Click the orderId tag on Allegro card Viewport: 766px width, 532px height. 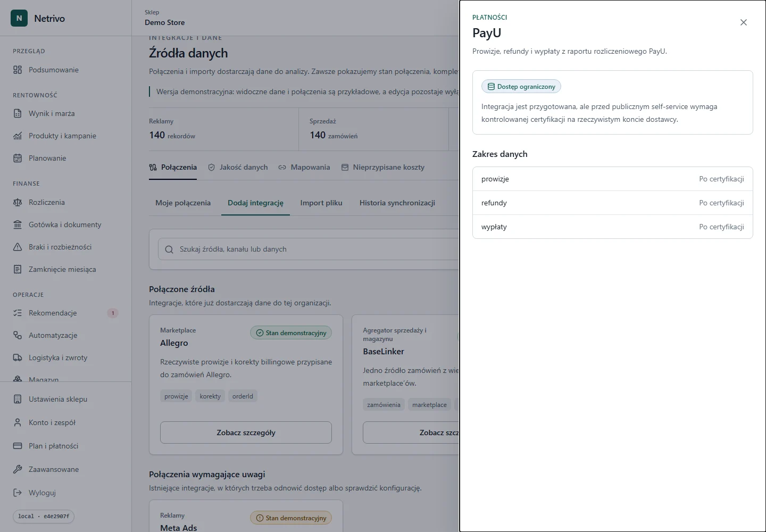[243, 396]
